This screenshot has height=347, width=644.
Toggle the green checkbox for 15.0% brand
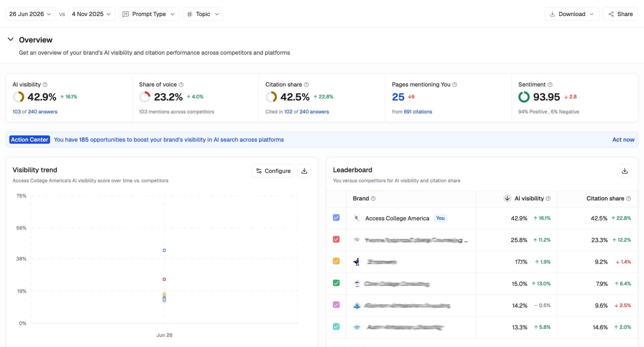click(x=336, y=283)
